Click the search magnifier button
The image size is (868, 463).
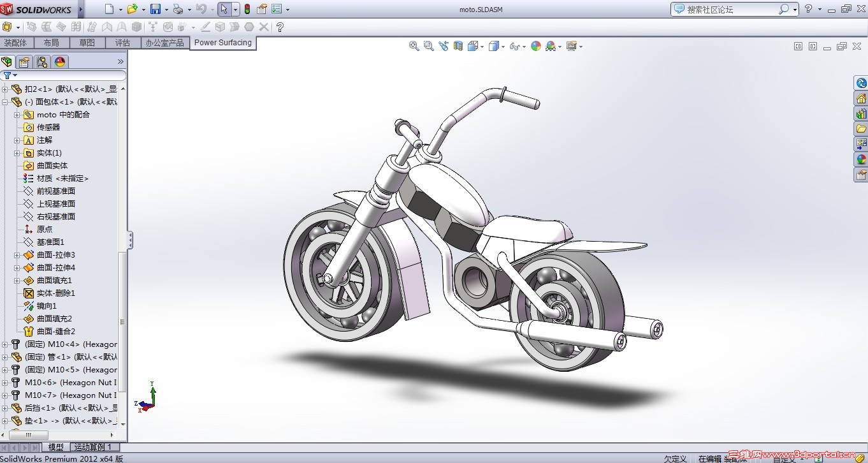point(783,10)
